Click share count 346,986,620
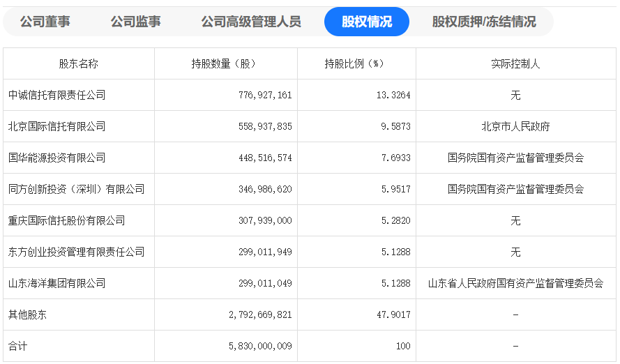The height and width of the screenshot is (364, 620). 265,189
